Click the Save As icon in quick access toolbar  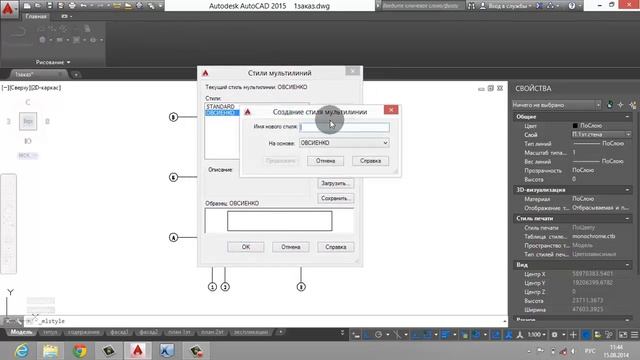(61, 6)
